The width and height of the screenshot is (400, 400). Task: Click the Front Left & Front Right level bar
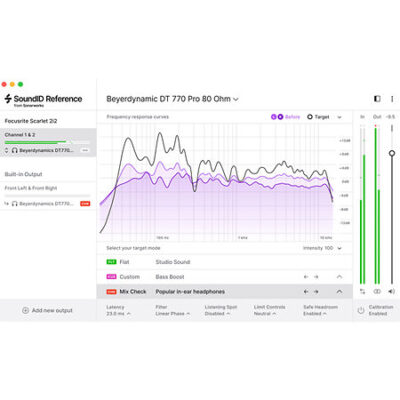point(47,196)
